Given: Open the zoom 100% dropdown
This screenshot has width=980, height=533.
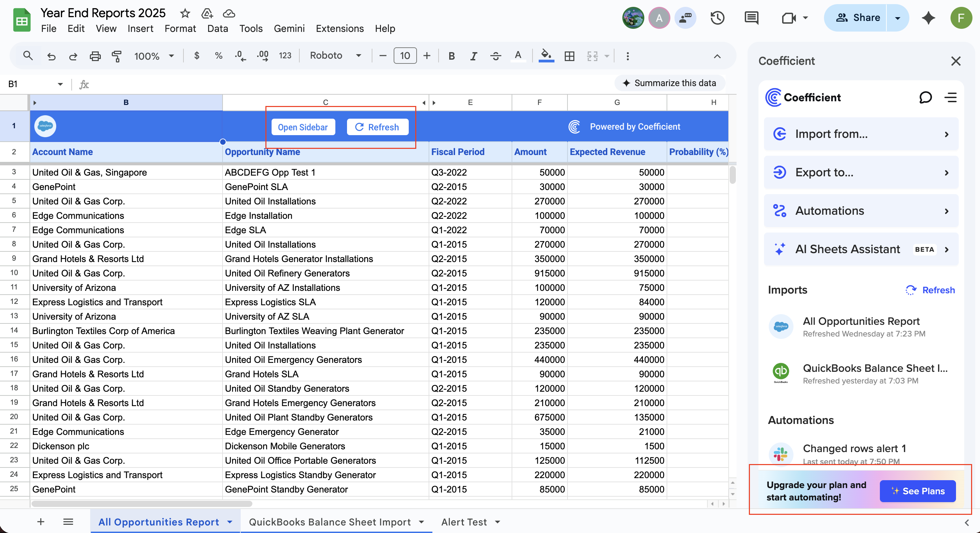Looking at the screenshot, I should pos(154,56).
